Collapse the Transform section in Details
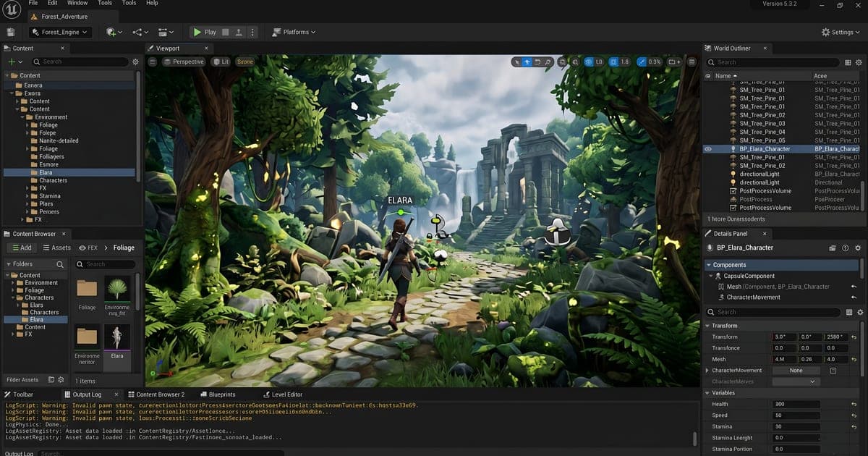 [x=709, y=326]
